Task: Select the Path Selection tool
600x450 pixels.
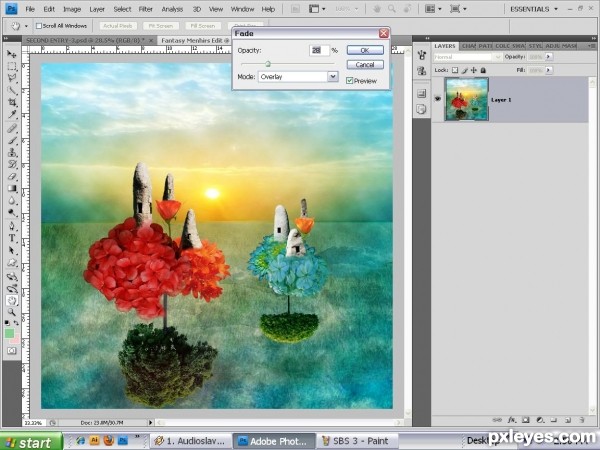Action: 12,250
